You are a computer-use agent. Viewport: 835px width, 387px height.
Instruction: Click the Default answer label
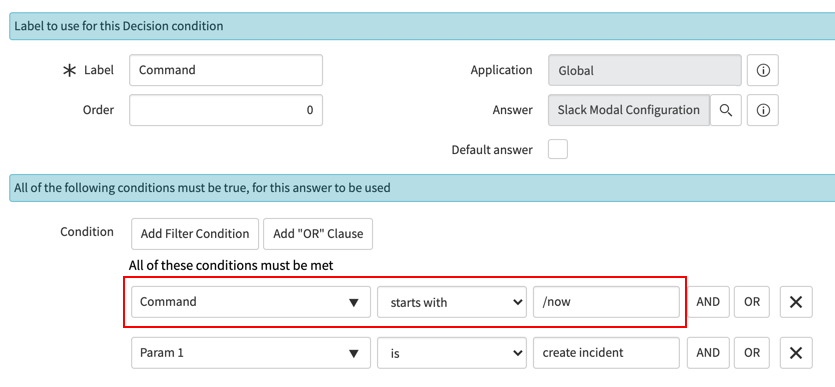tap(492, 150)
